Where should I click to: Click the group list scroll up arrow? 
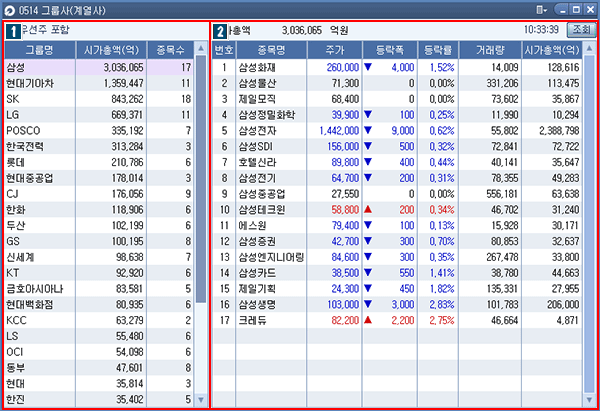[201, 49]
